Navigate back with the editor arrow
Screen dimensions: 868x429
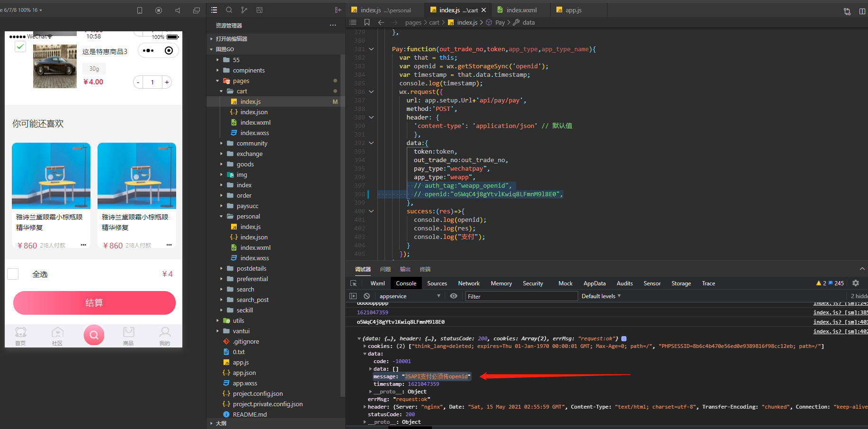pos(381,22)
